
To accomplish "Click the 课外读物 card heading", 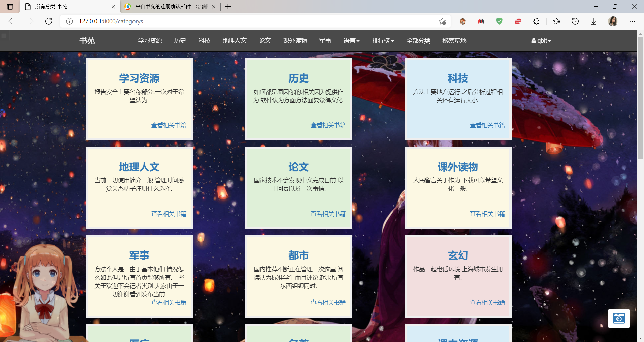I will 458,167.
